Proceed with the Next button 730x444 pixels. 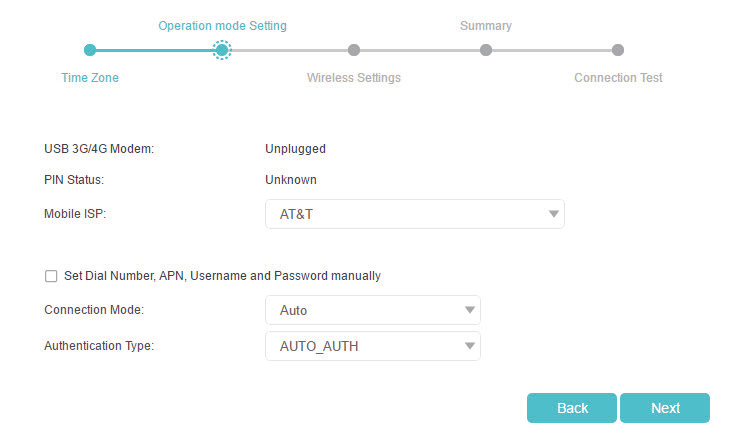tap(665, 408)
